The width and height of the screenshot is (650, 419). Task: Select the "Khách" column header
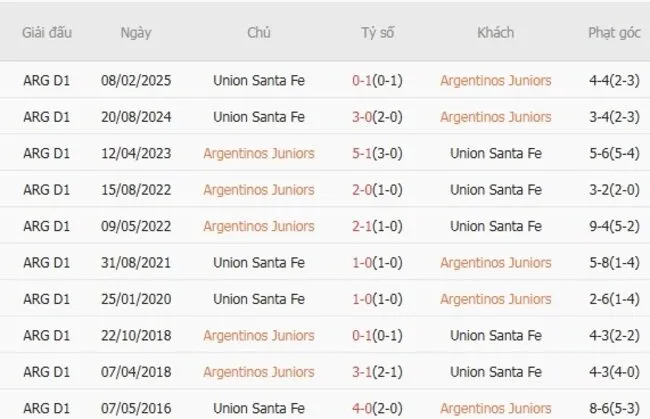coord(495,33)
